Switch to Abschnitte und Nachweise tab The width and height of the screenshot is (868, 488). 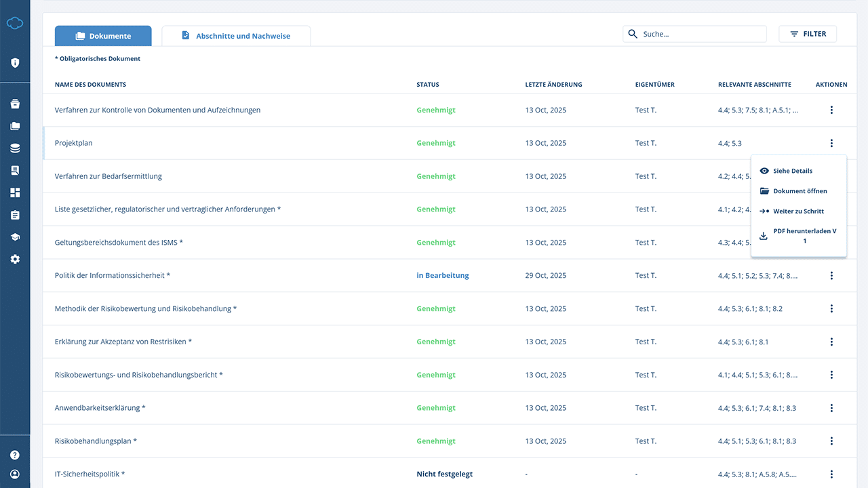(x=236, y=36)
